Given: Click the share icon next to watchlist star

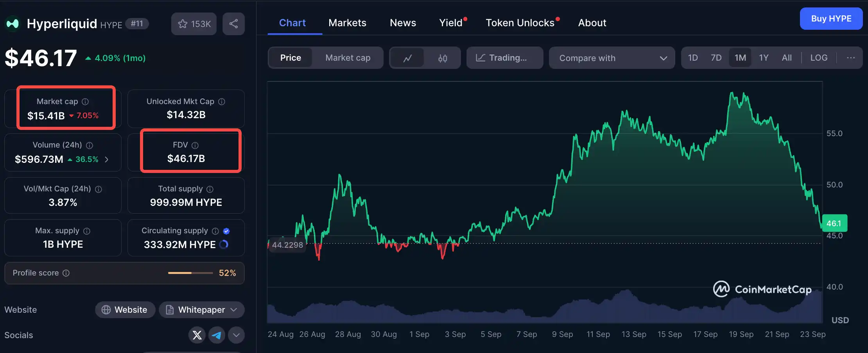Looking at the screenshot, I should click(233, 23).
